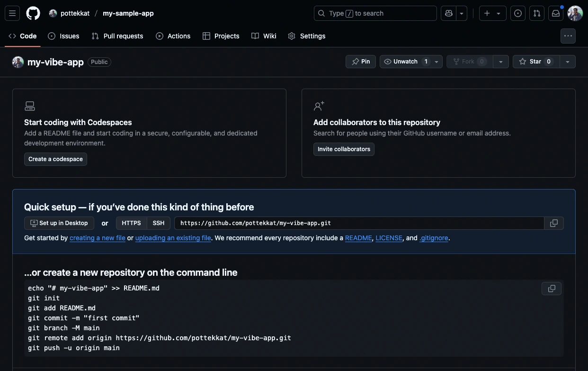This screenshot has width=588, height=371.
Task: Focus the Type / to search box
Action: [x=375, y=13]
